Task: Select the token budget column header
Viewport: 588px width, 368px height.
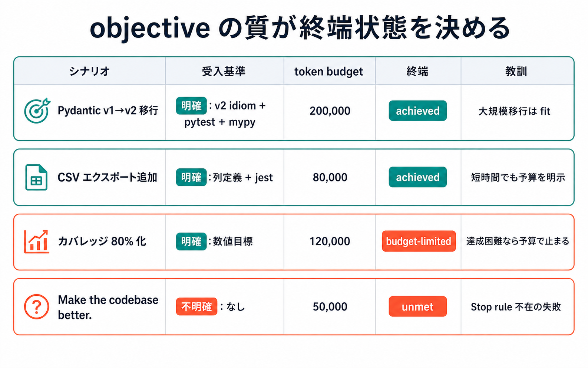Action: (328, 71)
